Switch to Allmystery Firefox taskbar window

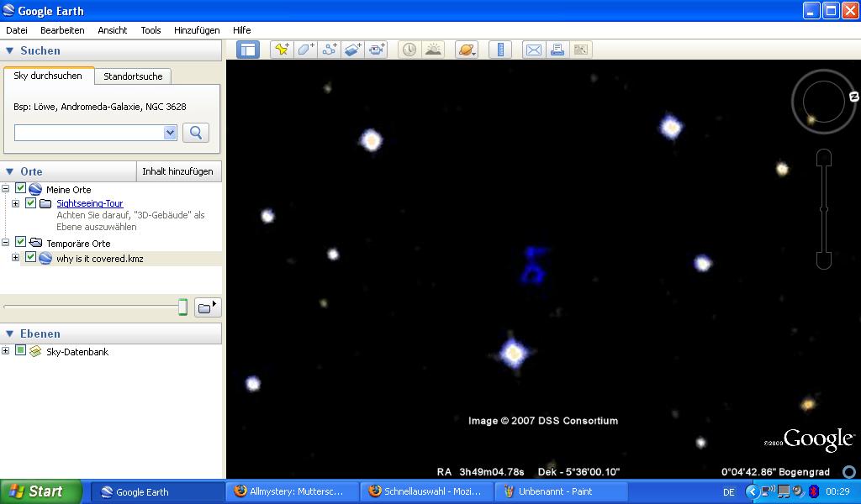291,491
